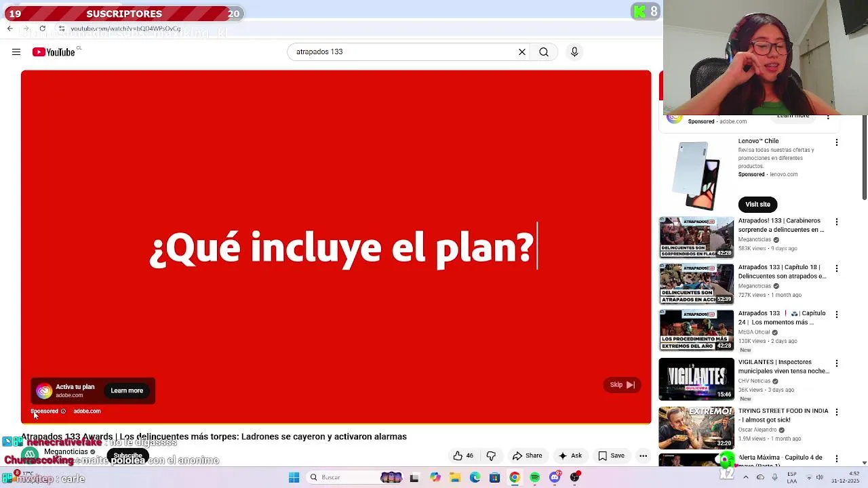Open the more actions ellipsis under video
Viewport: 868px width, 488px height.
(x=643, y=456)
